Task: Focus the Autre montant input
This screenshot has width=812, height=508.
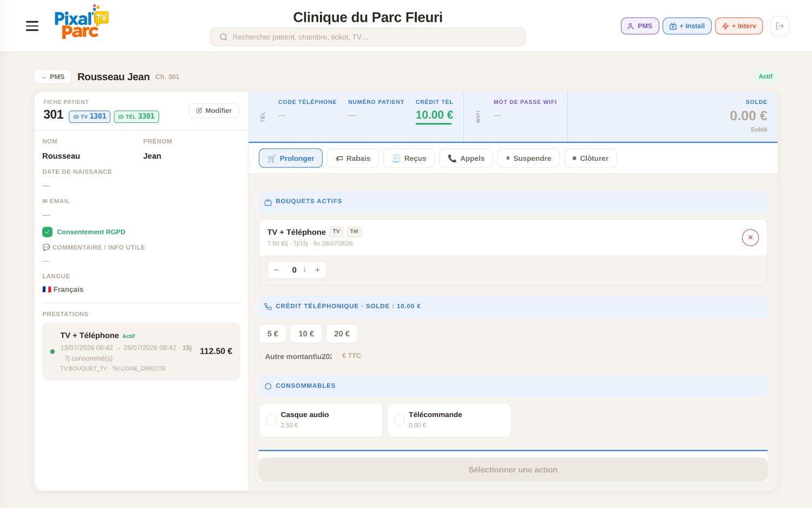Action: pos(298,356)
